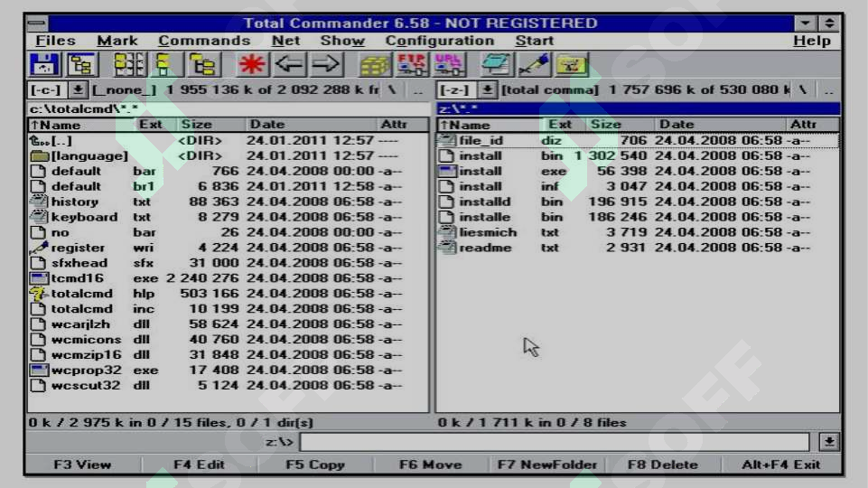Click in the command line input field
This screenshot has width=868, height=488.
(555, 442)
